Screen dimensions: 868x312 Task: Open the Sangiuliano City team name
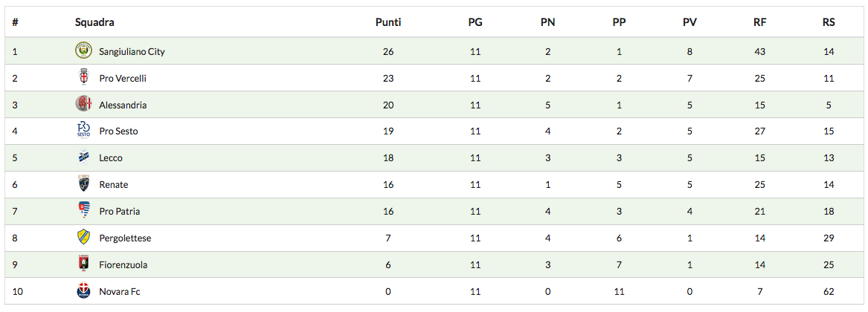pyautogui.click(x=132, y=52)
